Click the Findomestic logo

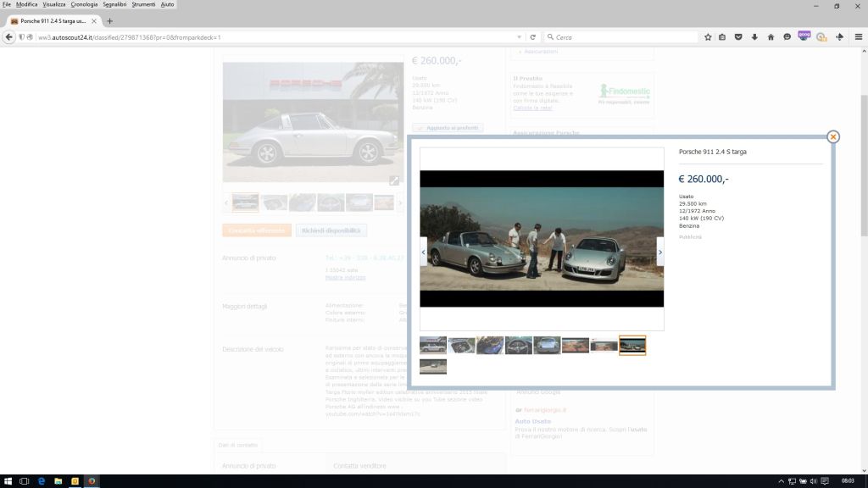[625, 93]
